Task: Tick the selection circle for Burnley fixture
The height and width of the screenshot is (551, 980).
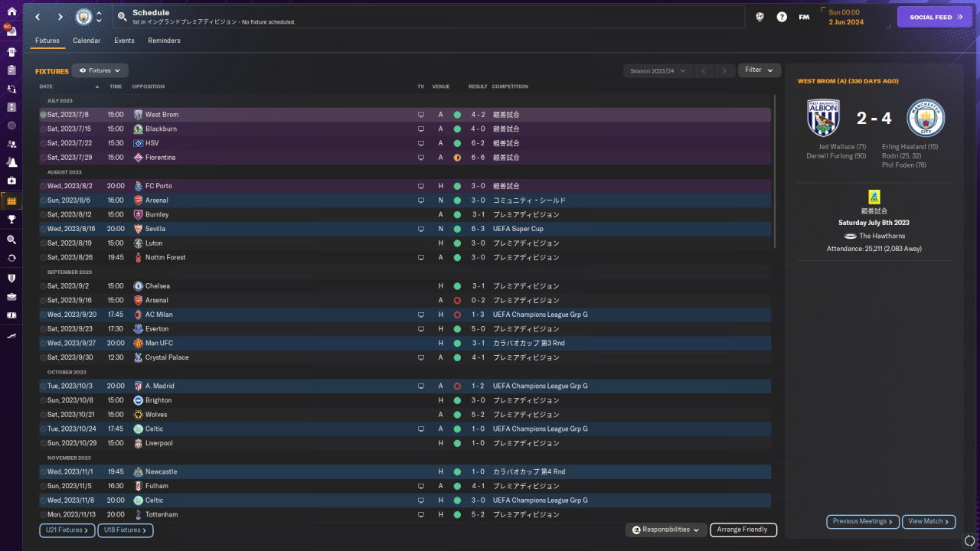Action: [44, 214]
